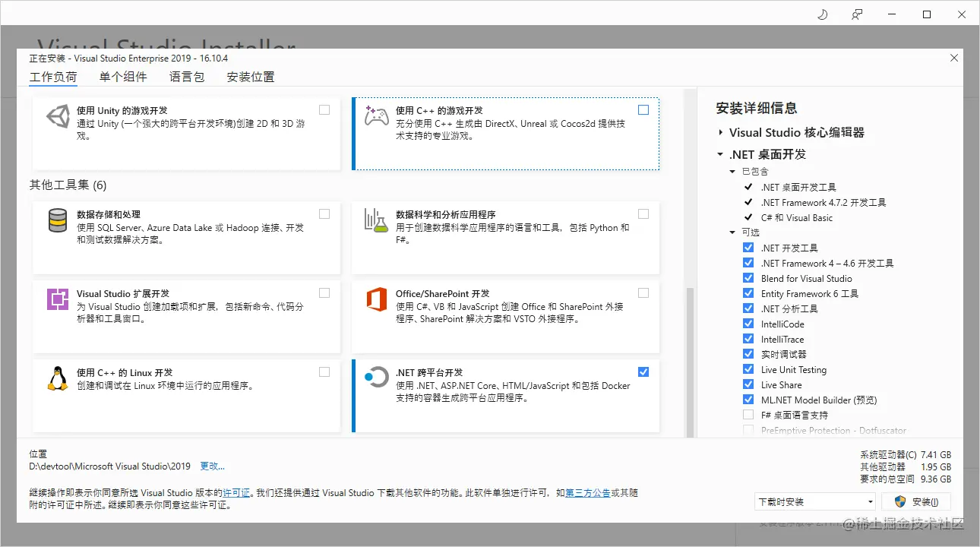This screenshot has width=980, height=547.
Task: Click the moon theme icon in title bar
Action: click(822, 14)
